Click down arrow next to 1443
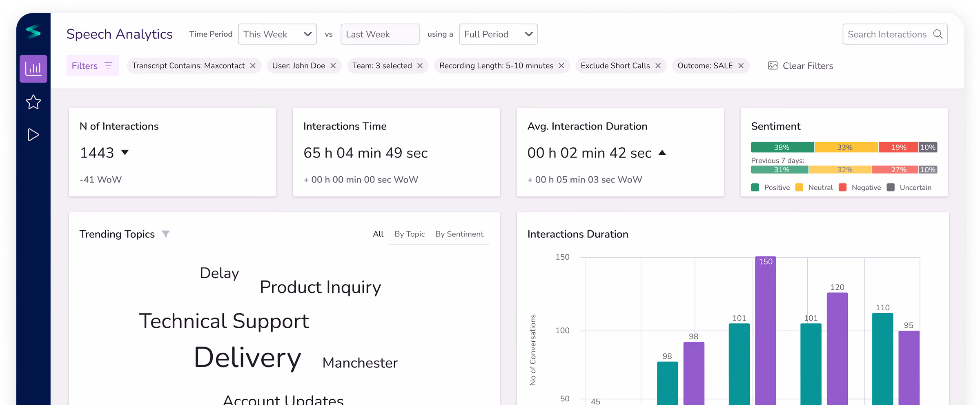Viewport: 980px width, 405px height. tap(125, 152)
